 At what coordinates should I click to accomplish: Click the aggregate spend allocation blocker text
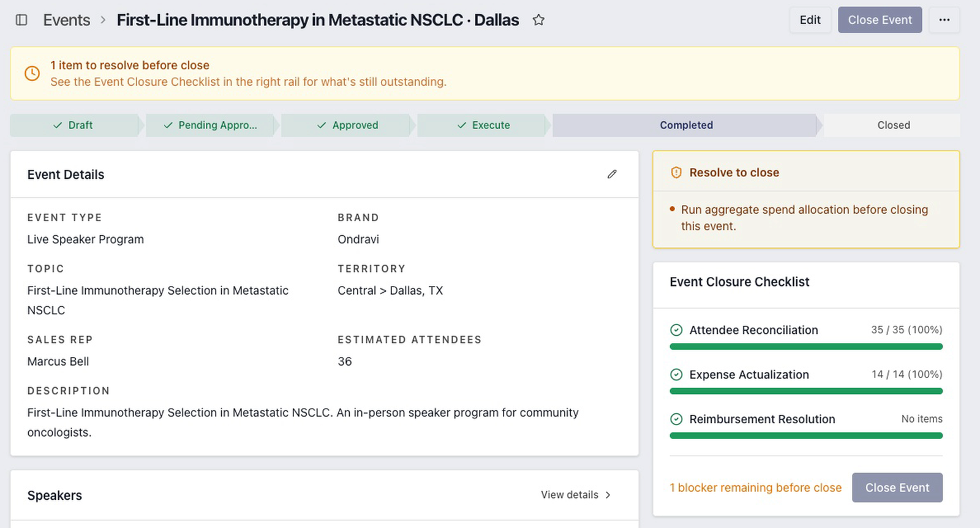[804, 218]
